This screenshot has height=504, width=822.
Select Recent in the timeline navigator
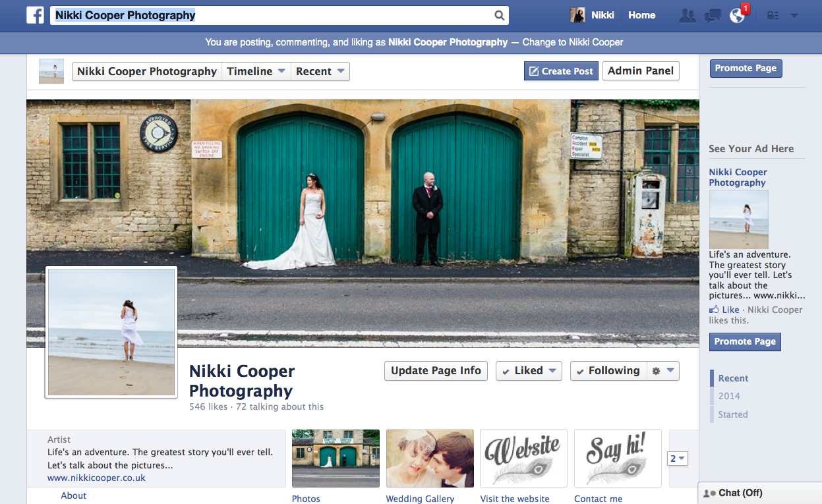coord(733,378)
